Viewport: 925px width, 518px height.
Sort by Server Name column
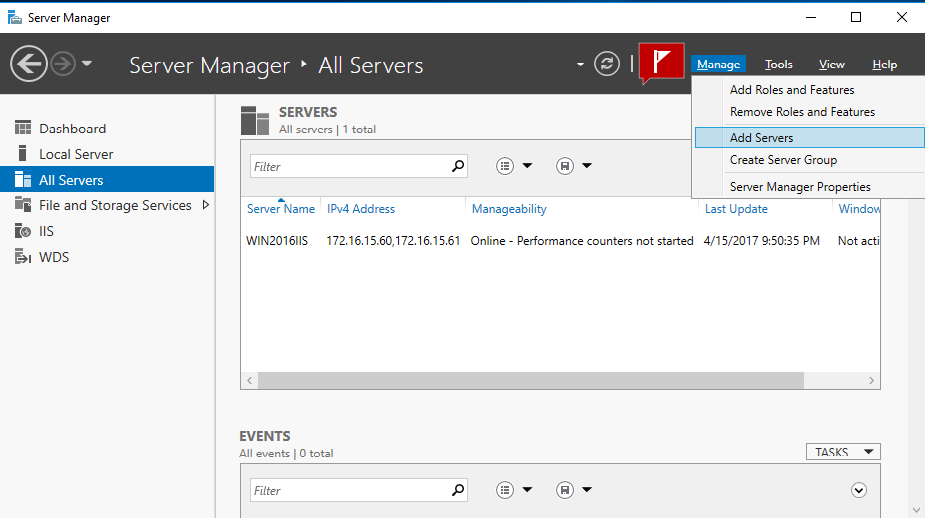pos(281,209)
